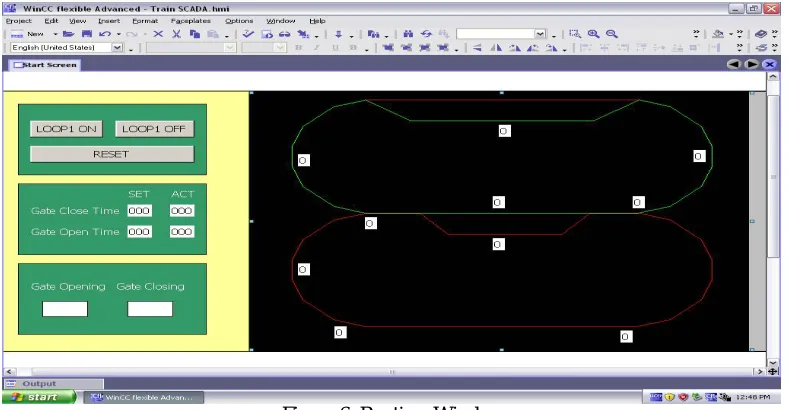This screenshot has width=788, height=410.
Task: Open the Format menu
Action: coord(145,21)
